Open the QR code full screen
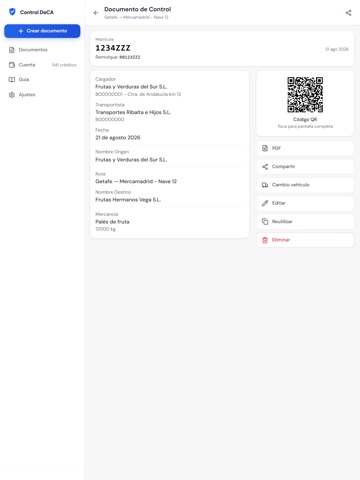Screen dimensions: 360x480 pos(305,95)
